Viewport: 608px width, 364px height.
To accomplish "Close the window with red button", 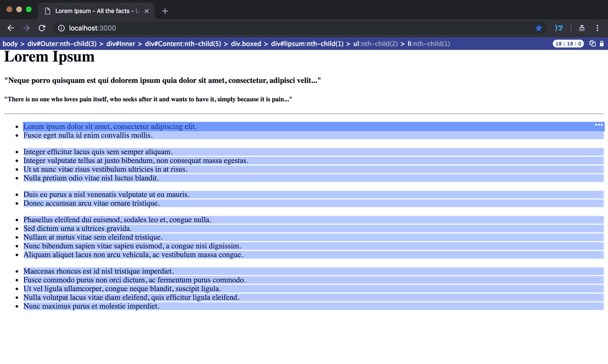I will (x=9, y=9).
